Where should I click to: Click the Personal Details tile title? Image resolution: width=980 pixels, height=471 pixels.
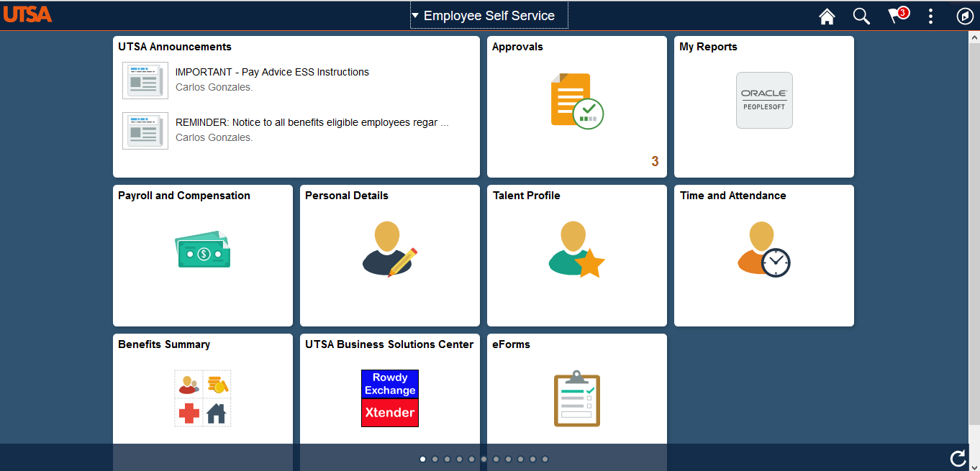347,196
